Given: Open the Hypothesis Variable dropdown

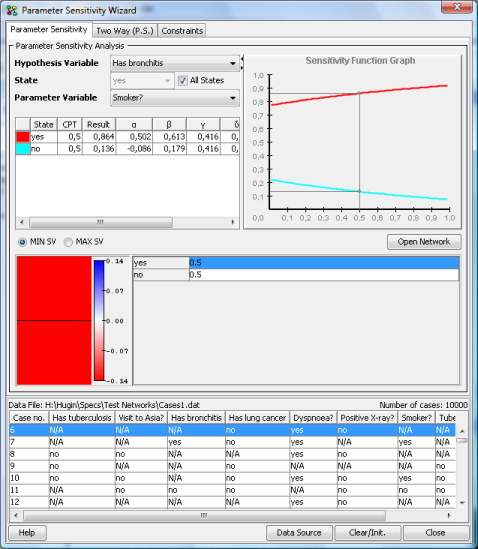Looking at the screenshot, I should (175, 63).
